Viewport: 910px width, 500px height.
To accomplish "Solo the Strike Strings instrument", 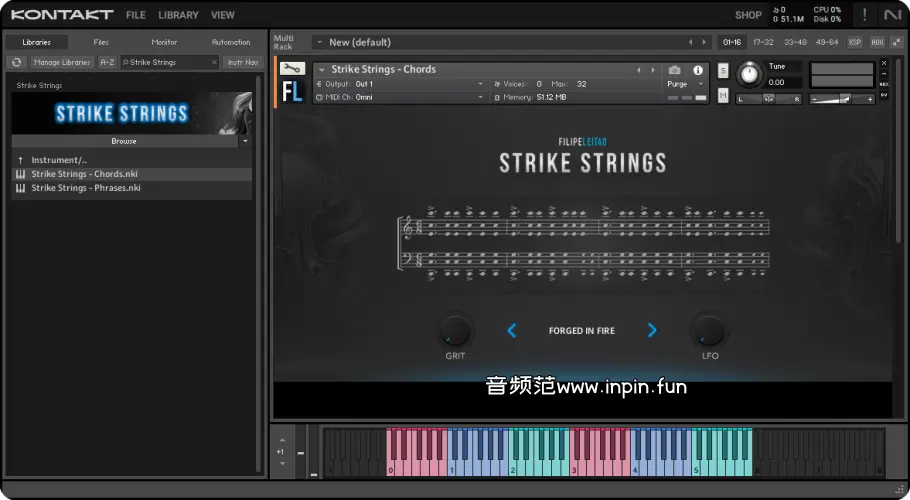I will pyautogui.click(x=723, y=70).
